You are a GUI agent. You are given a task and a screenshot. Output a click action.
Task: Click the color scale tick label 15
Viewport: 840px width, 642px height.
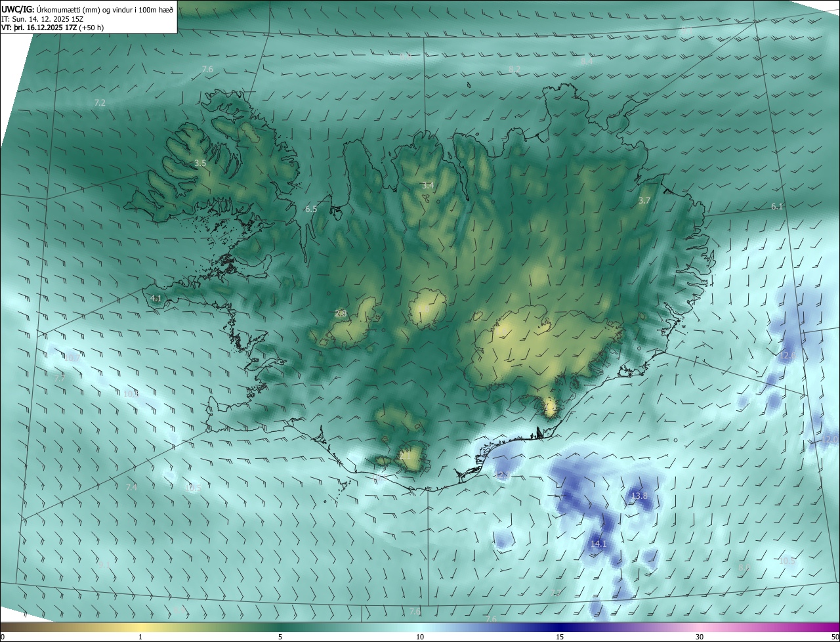pos(560,637)
